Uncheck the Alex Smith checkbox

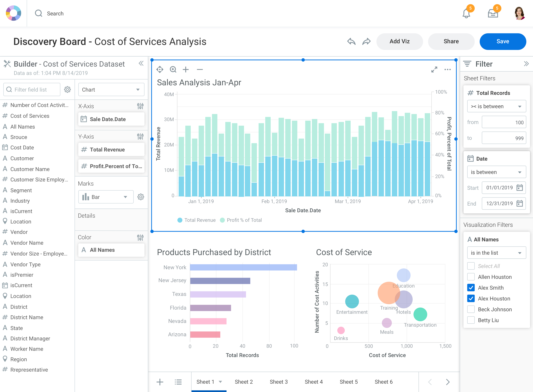[x=471, y=288]
